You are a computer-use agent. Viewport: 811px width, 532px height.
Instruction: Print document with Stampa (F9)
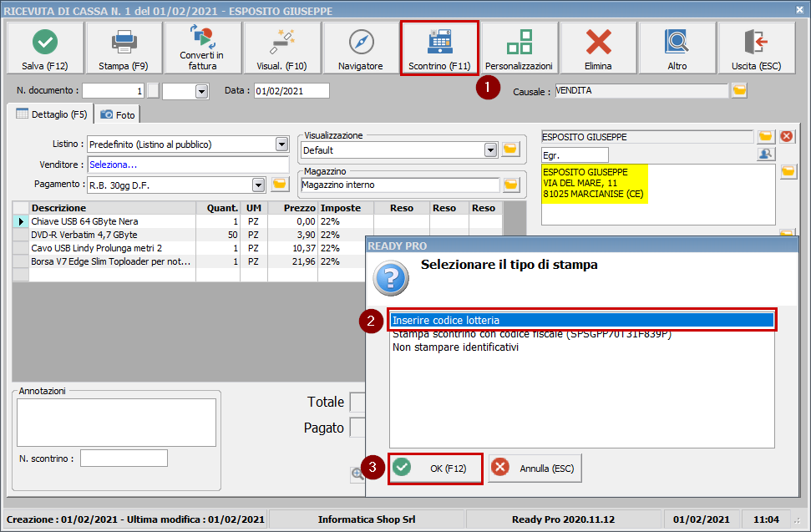(x=123, y=48)
